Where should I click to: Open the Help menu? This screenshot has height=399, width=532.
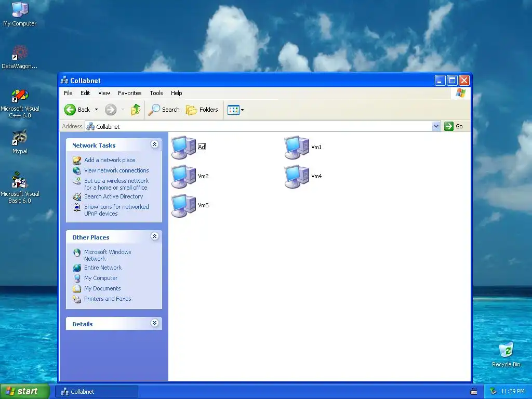(x=177, y=93)
